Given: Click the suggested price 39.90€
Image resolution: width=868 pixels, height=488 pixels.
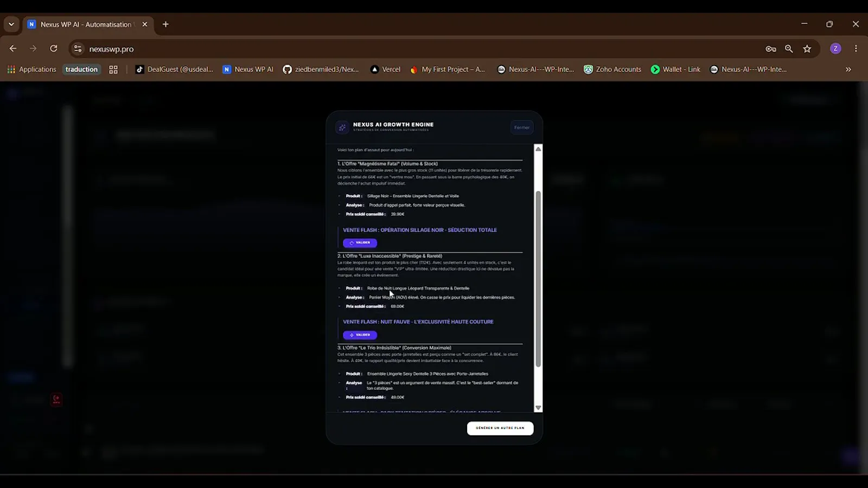Looking at the screenshot, I should pos(398,214).
